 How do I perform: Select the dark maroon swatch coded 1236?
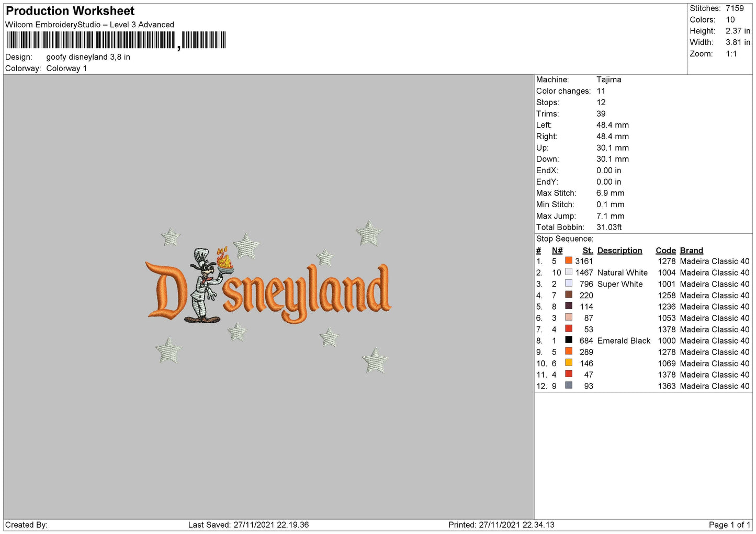[568, 306]
